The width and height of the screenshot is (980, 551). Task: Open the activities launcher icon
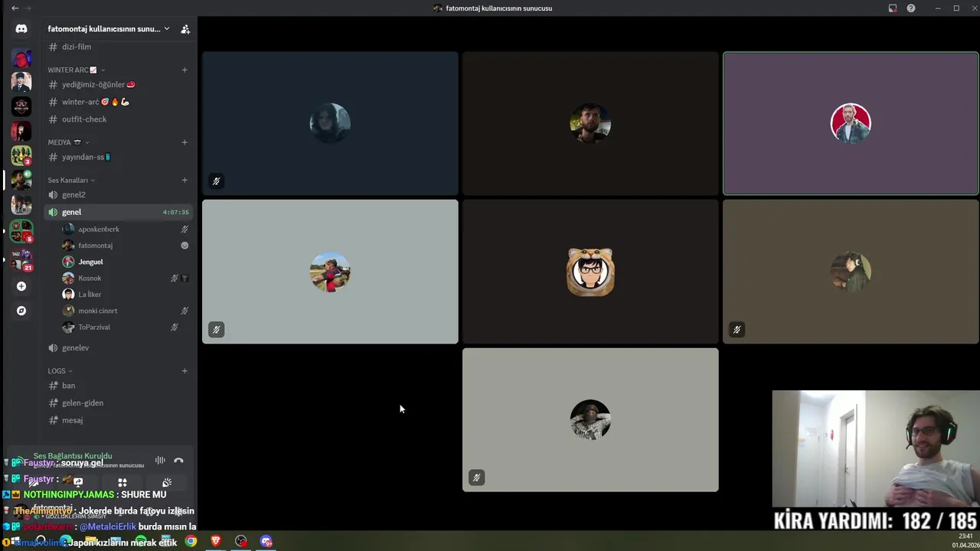coord(122,482)
